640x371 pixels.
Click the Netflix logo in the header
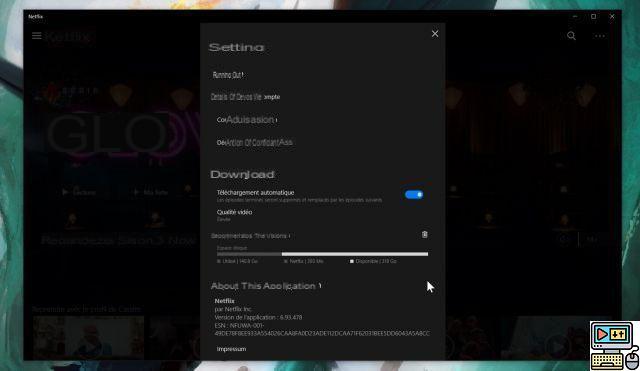click(69, 36)
